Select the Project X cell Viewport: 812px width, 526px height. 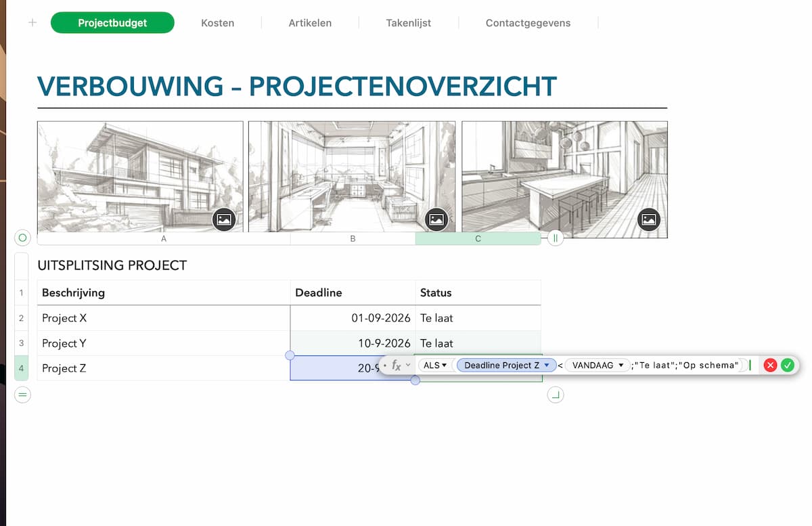[x=164, y=318]
